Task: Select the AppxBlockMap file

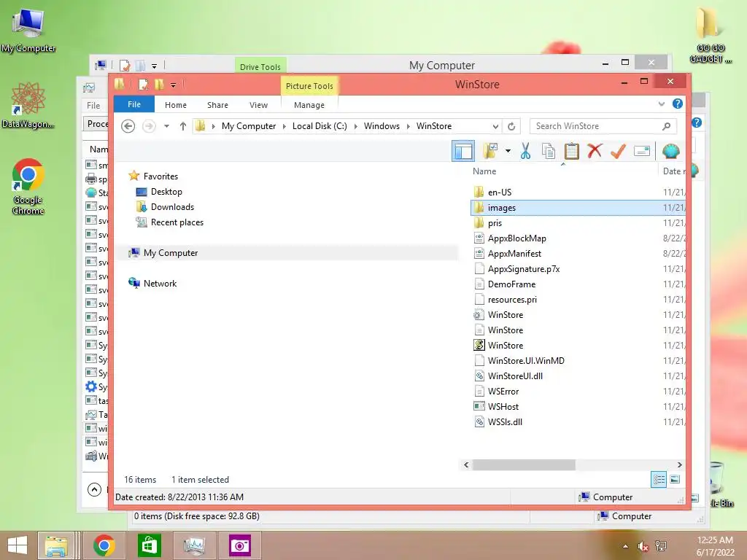Action: 517,238
